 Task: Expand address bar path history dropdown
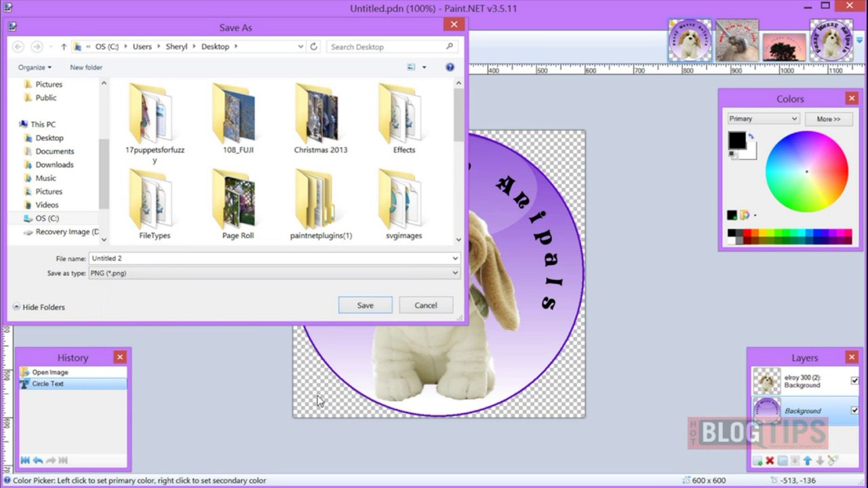pyautogui.click(x=300, y=47)
